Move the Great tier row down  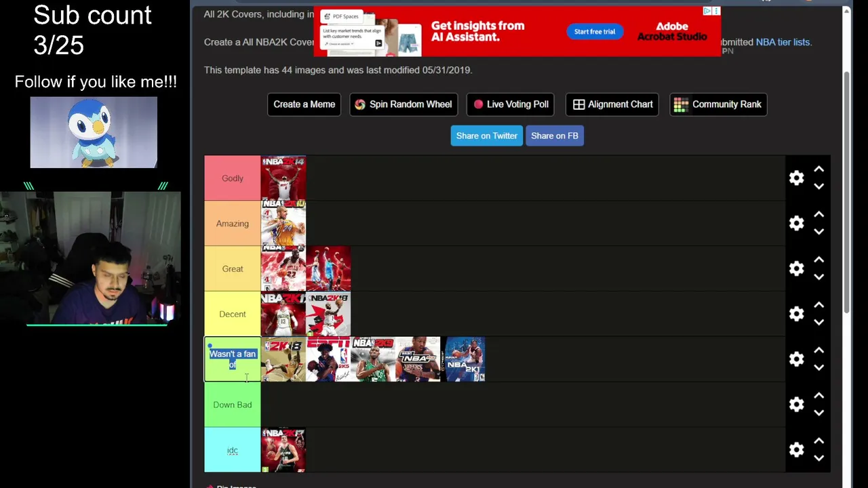point(818,277)
